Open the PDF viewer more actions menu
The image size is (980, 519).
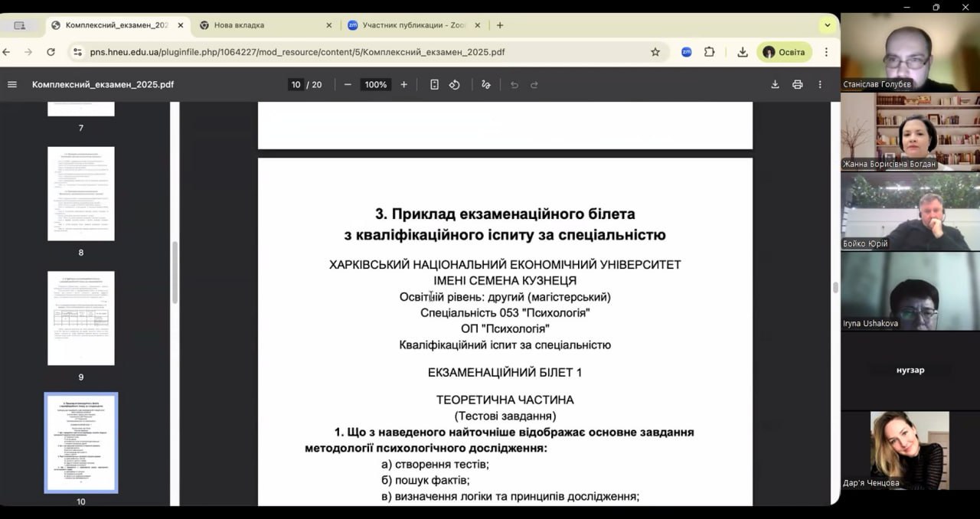(820, 84)
